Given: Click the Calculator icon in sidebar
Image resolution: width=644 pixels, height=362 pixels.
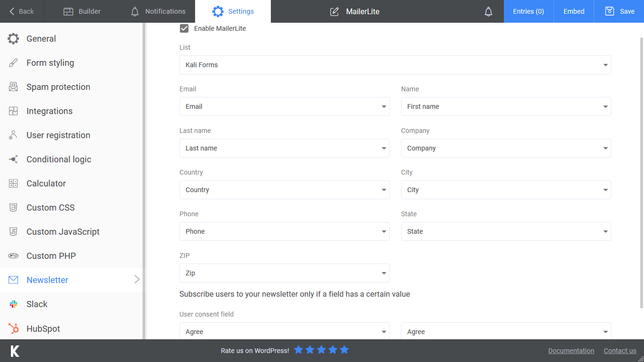Looking at the screenshot, I should (13, 184).
